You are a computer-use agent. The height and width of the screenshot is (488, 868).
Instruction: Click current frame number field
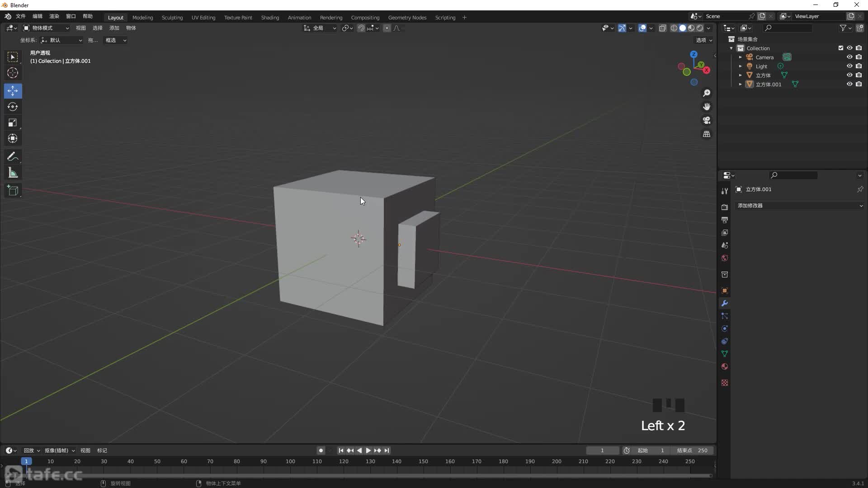[602, 450]
